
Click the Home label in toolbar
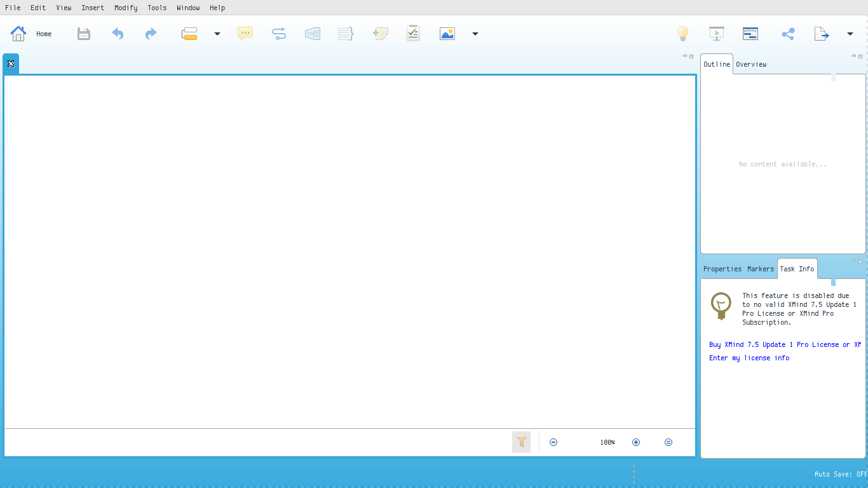pos(44,34)
